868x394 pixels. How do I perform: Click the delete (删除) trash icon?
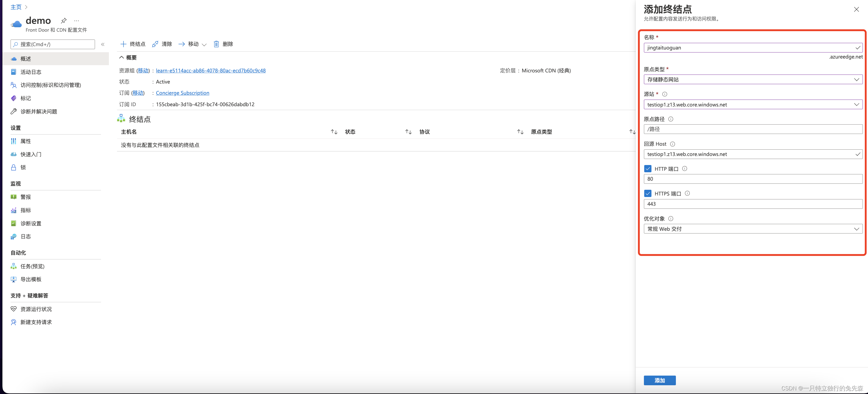click(x=216, y=44)
